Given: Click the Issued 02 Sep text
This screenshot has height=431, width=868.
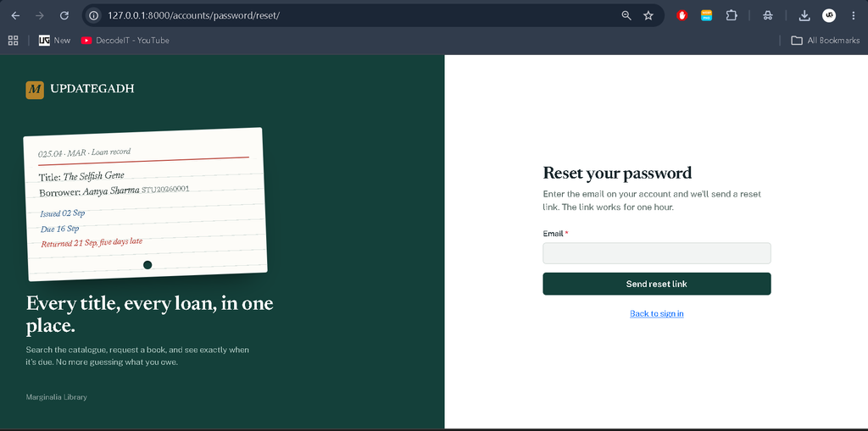Looking at the screenshot, I should [x=63, y=213].
